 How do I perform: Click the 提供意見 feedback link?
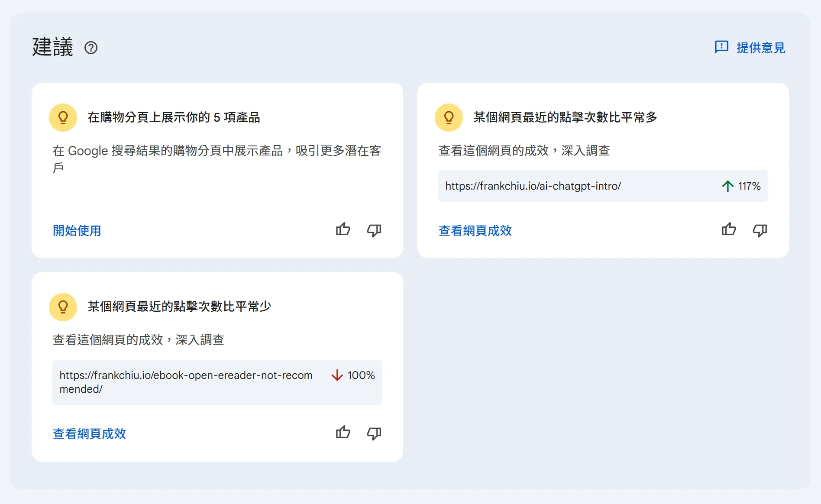click(x=760, y=48)
